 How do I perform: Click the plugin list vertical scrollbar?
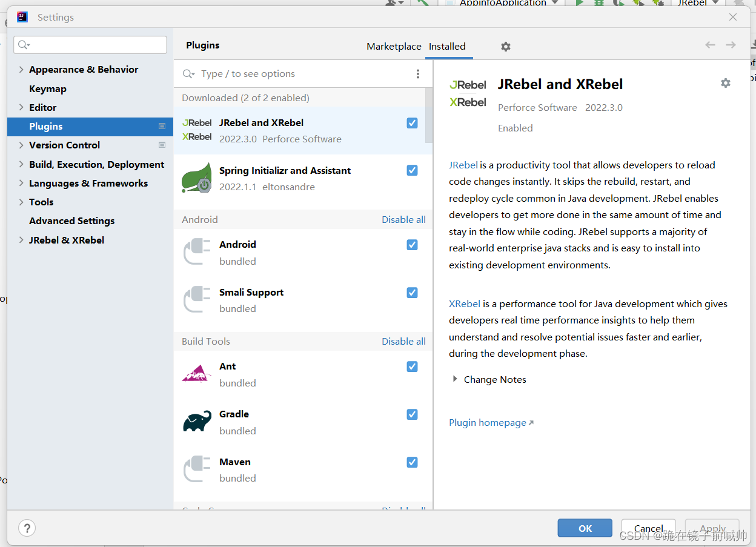(x=429, y=115)
